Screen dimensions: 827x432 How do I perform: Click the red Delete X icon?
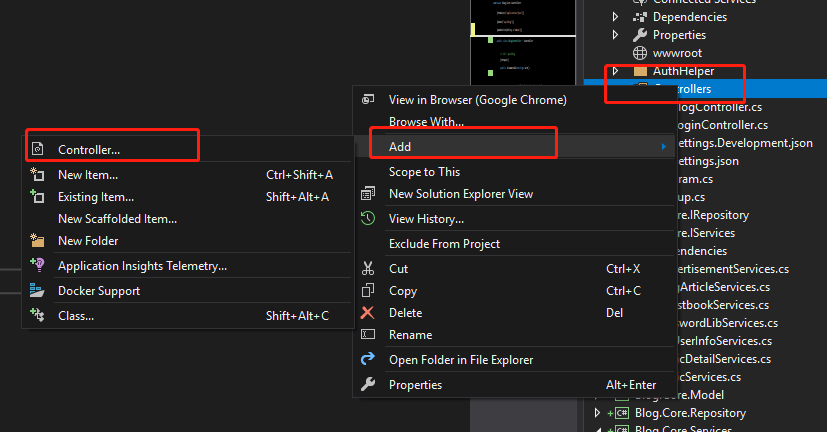tap(368, 313)
